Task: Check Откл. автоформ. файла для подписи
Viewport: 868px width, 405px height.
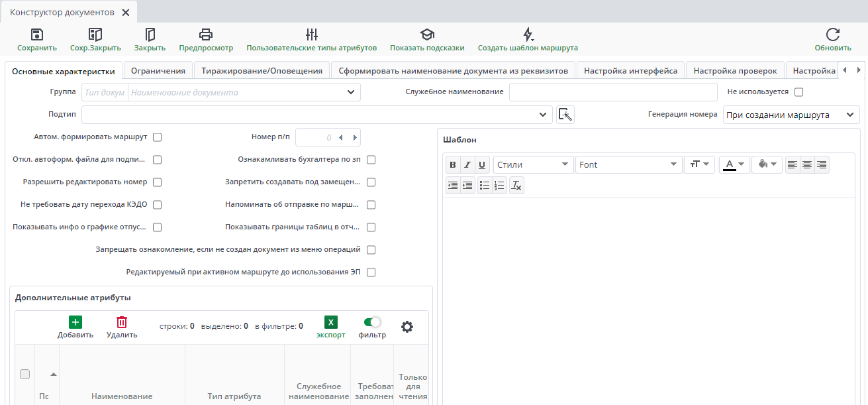Action: (158, 160)
